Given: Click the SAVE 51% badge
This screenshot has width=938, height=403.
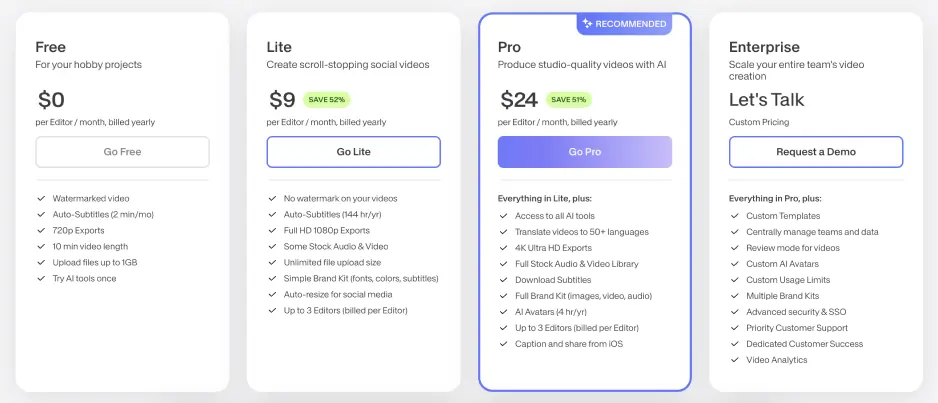Looking at the screenshot, I should point(568,100).
